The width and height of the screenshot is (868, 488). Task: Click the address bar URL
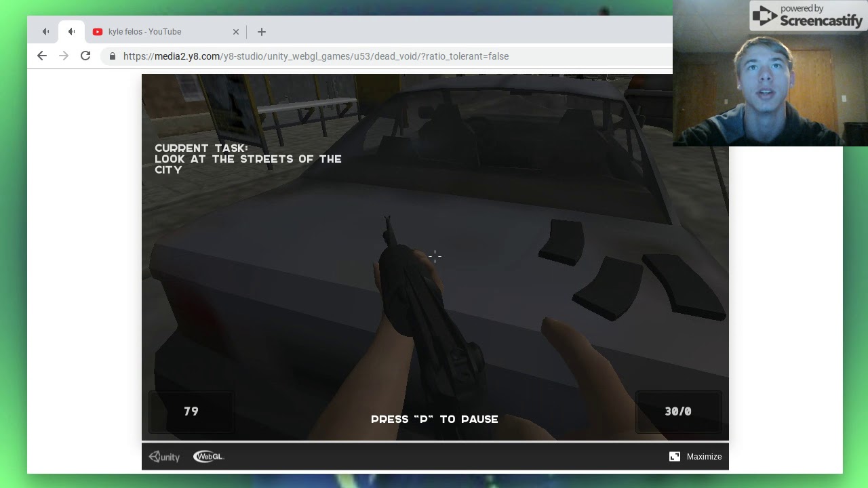click(316, 56)
